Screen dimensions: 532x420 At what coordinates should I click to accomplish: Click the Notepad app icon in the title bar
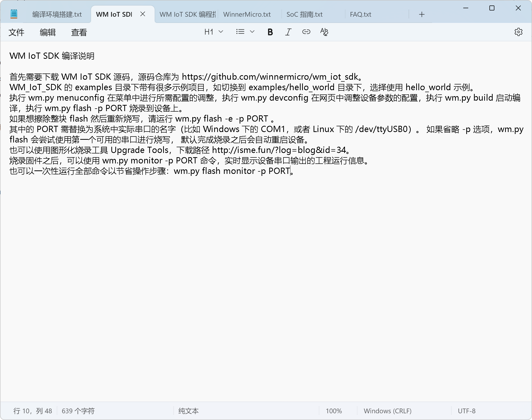14,14
